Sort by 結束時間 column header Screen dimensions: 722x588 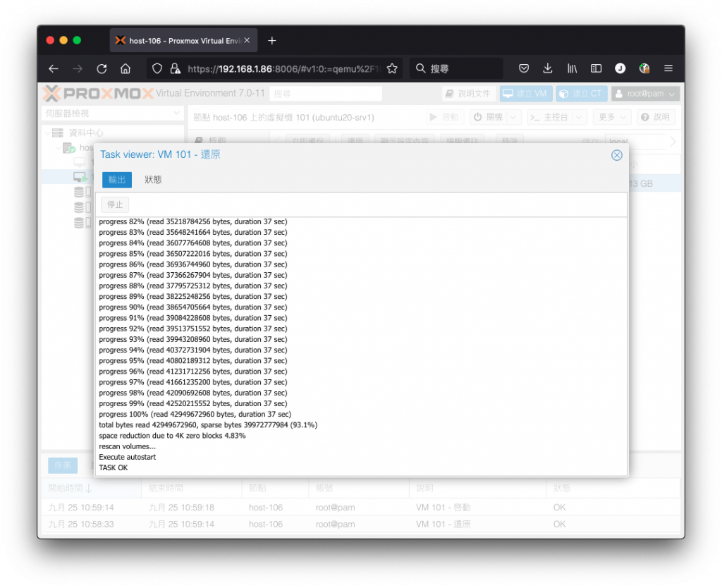click(x=192, y=488)
